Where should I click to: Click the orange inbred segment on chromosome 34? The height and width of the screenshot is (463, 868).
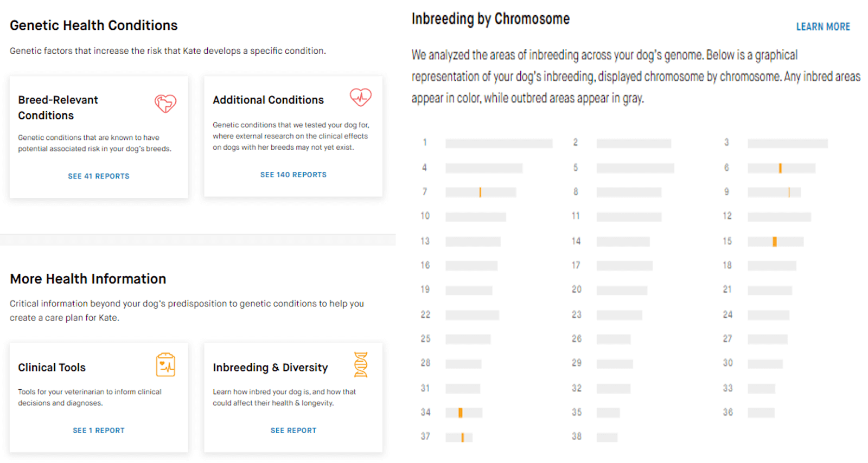pos(460,413)
